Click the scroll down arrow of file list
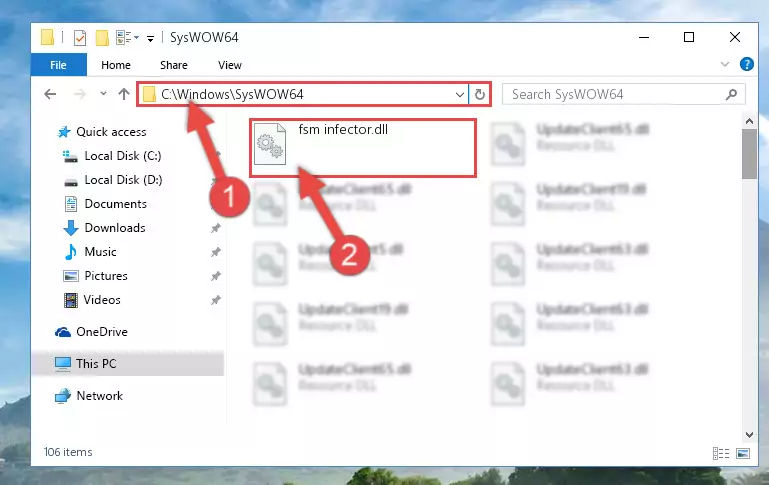This screenshot has width=769, height=485. point(749,434)
